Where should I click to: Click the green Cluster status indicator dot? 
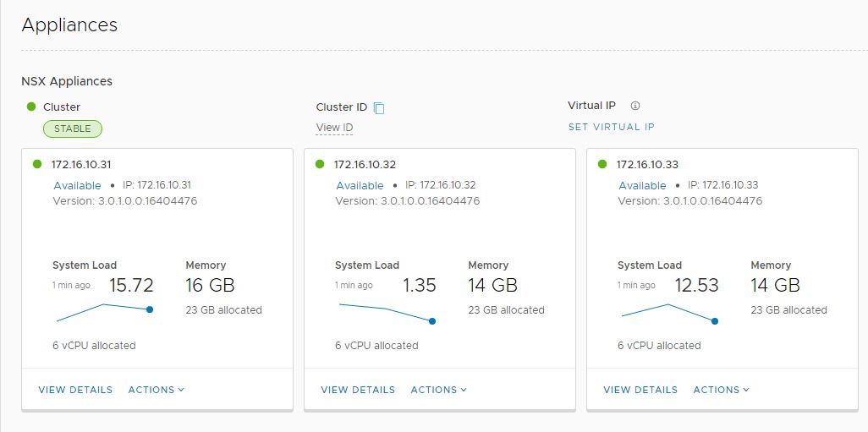(31, 107)
